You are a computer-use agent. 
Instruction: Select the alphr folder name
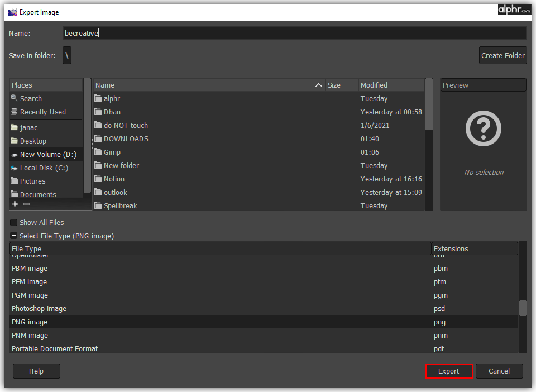[x=112, y=98]
